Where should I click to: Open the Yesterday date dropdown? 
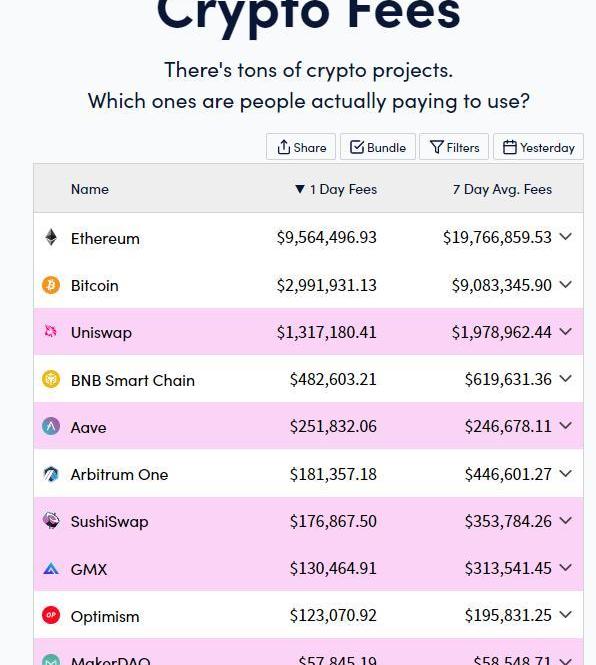click(538, 147)
